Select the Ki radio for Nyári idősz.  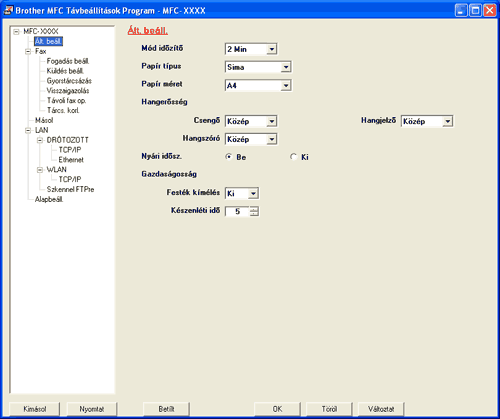pos(293,157)
